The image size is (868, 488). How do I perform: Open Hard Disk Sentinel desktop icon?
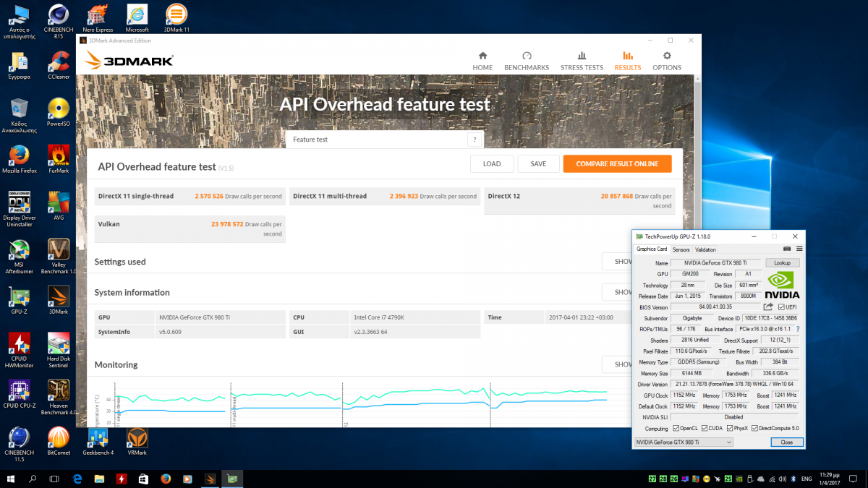click(x=59, y=351)
